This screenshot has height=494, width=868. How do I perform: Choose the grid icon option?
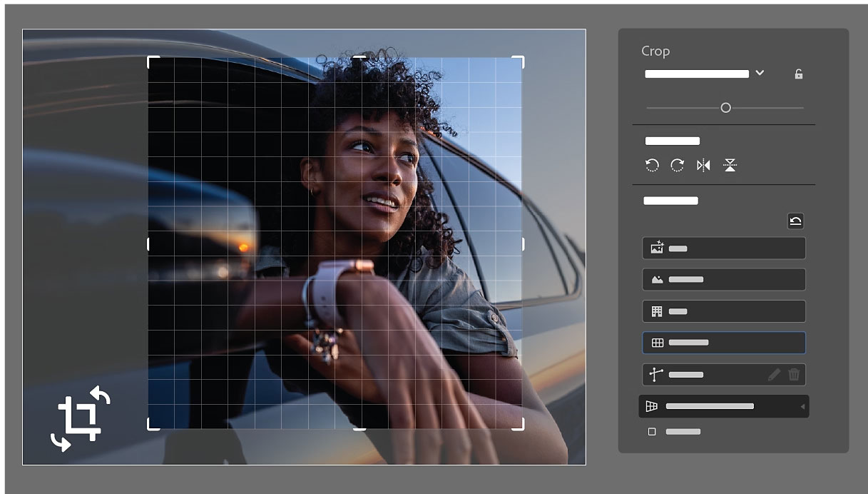(x=723, y=343)
